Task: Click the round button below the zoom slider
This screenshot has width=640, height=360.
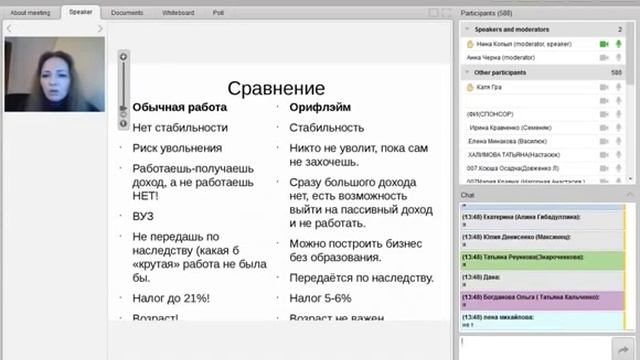Action: pyautogui.click(x=123, y=123)
